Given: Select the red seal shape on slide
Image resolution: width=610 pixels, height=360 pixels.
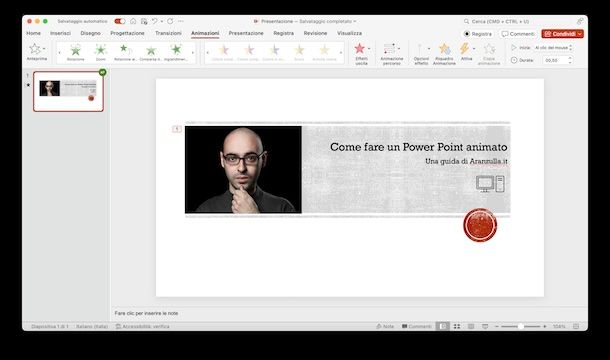Looking at the screenshot, I should coord(480,225).
